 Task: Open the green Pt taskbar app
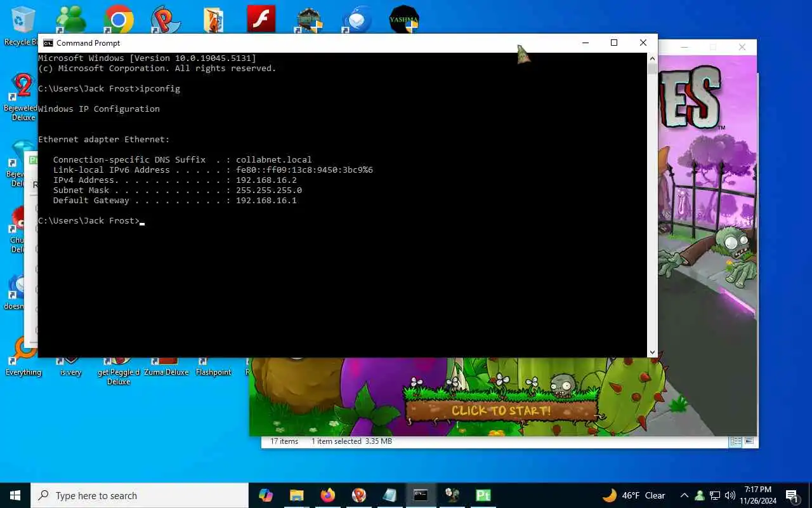click(483, 495)
